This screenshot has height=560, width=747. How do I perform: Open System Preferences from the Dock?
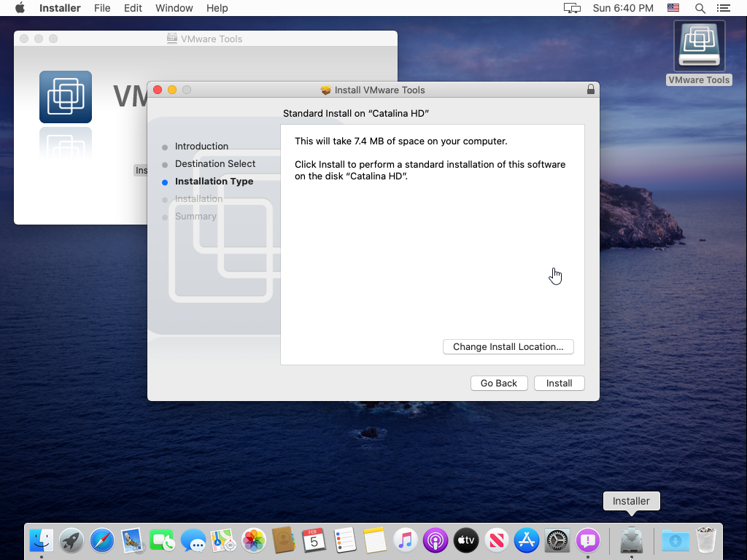[x=557, y=540]
